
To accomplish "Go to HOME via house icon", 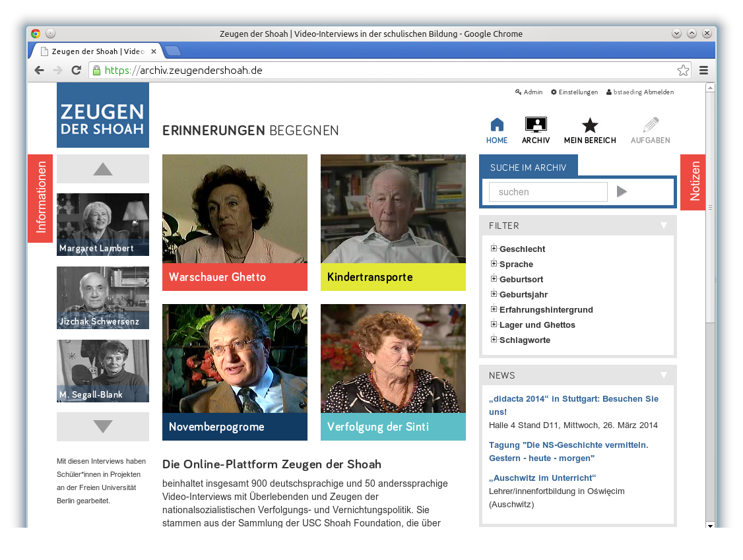I will [x=497, y=131].
